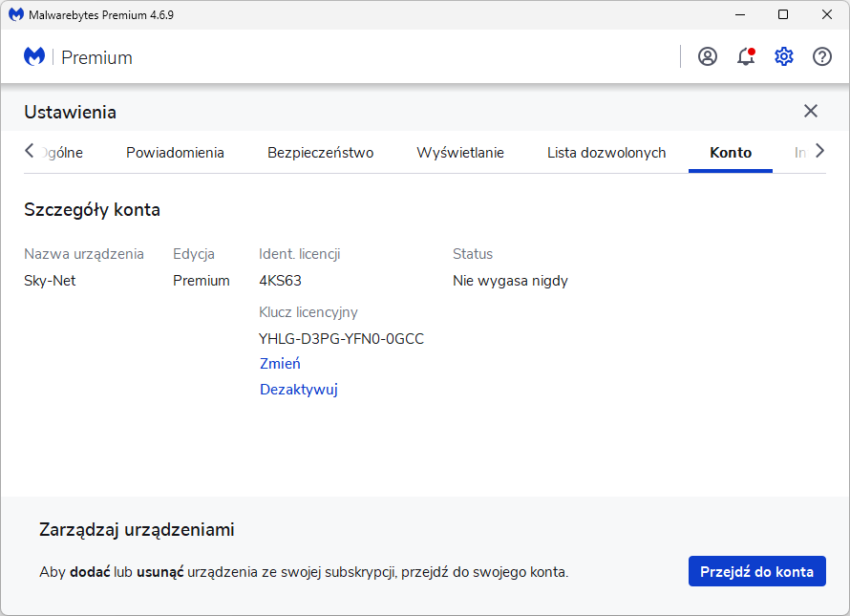Click the Nazwa urządzenia label

pyautogui.click(x=84, y=254)
